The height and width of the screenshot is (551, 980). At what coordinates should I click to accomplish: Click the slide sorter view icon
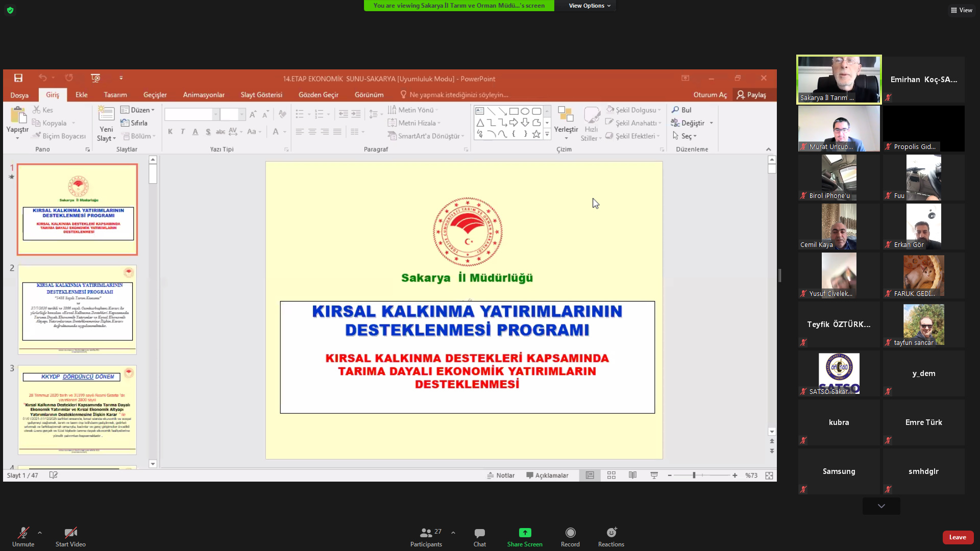611,475
